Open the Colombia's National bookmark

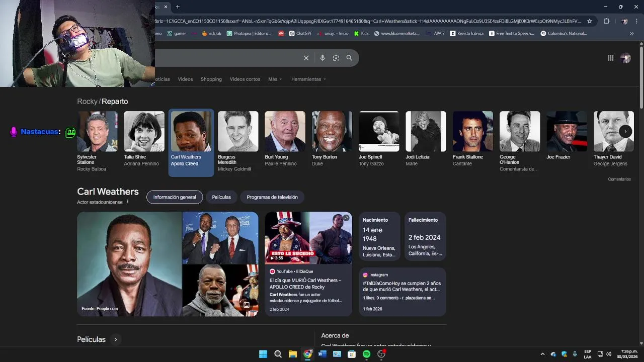point(563,33)
